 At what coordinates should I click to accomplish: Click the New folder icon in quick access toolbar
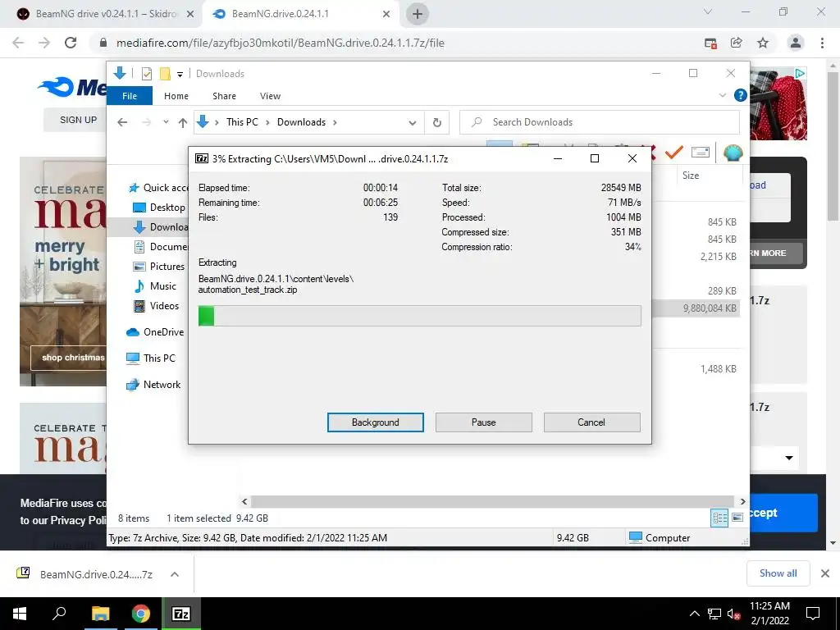coord(165,74)
